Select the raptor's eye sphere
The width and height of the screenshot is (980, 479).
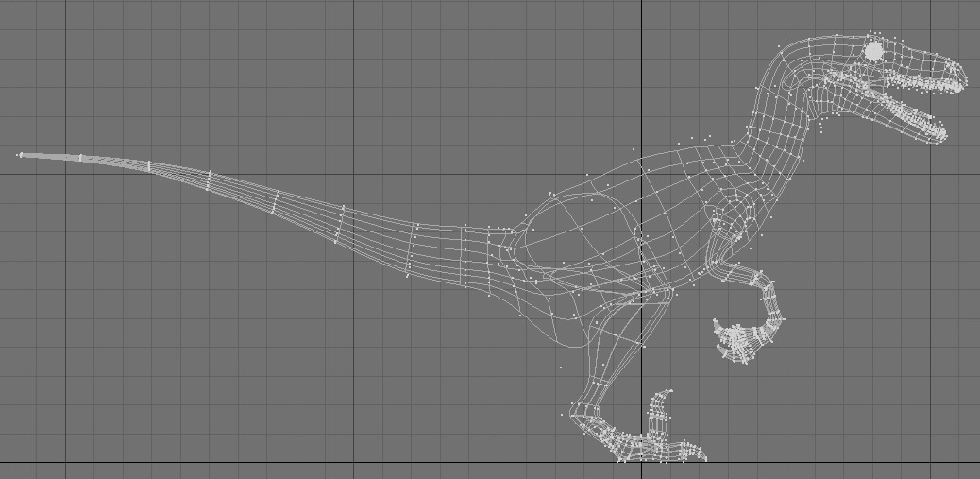coord(873,52)
